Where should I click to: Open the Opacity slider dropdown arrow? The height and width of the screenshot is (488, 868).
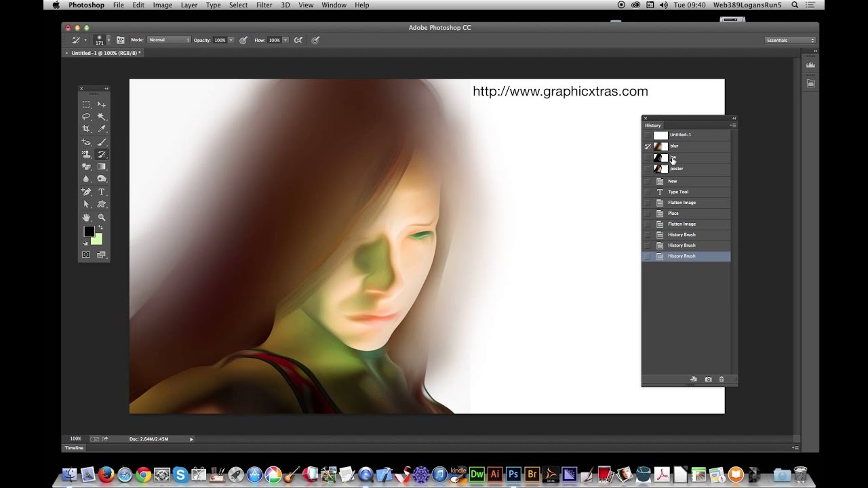[231, 40]
